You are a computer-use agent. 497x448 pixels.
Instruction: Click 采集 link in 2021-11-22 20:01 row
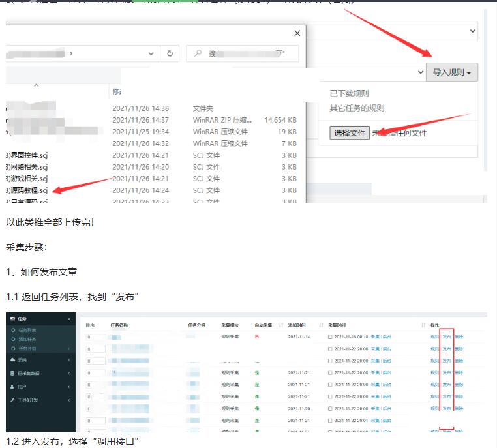click(375, 421)
